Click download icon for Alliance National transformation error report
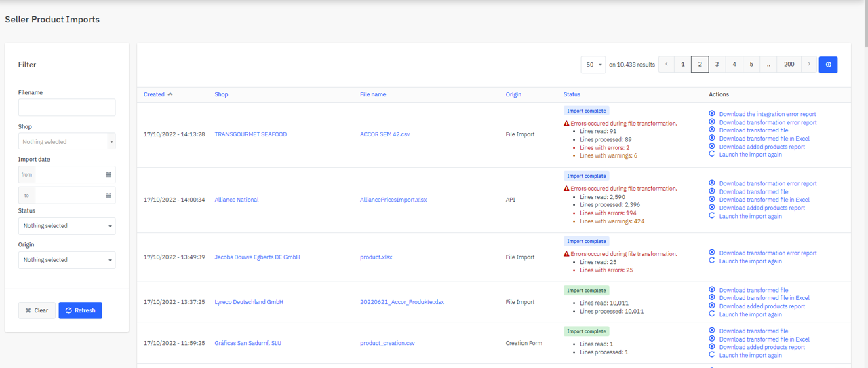This screenshot has height=368, width=868. [x=712, y=183]
